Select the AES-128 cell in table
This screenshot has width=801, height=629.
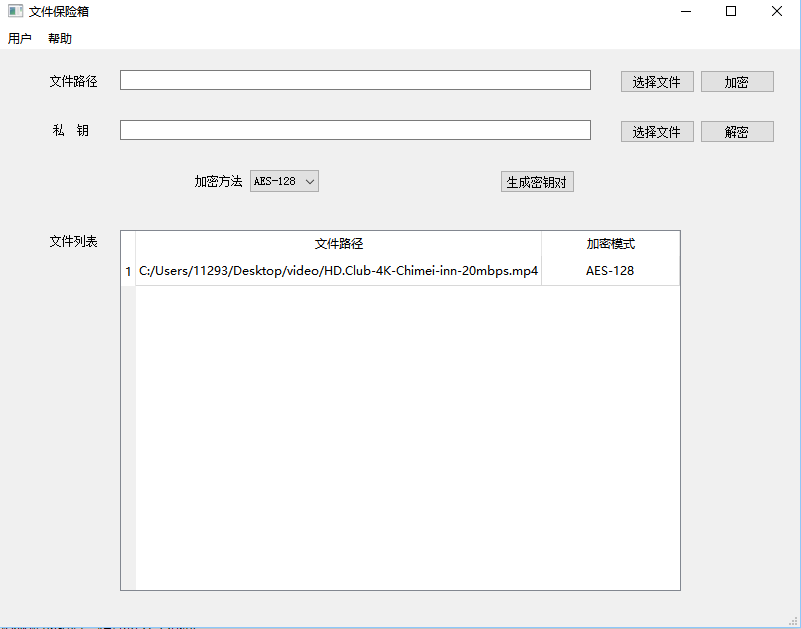point(610,271)
